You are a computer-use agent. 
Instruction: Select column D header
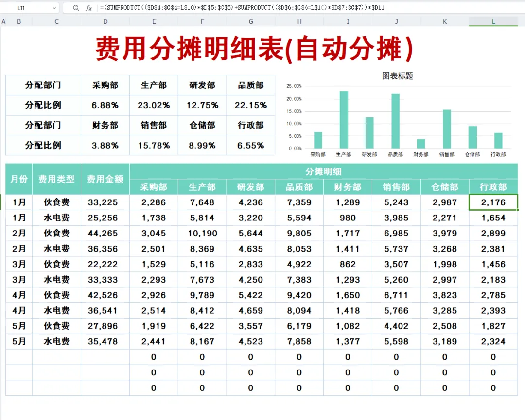(105, 21)
